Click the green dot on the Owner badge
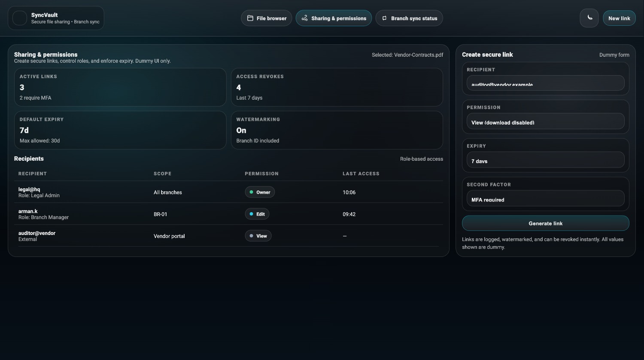This screenshot has height=360, width=644. click(x=251, y=192)
